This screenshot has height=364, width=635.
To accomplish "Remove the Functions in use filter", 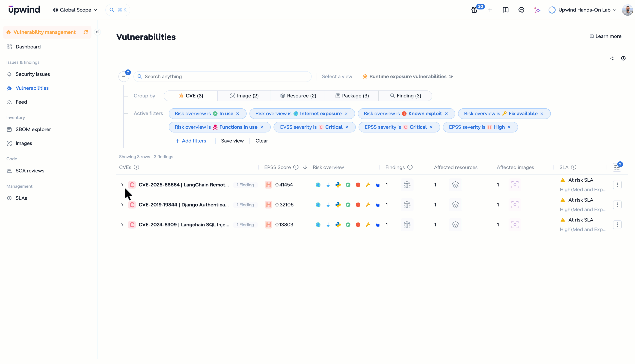I will coord(262,127).
